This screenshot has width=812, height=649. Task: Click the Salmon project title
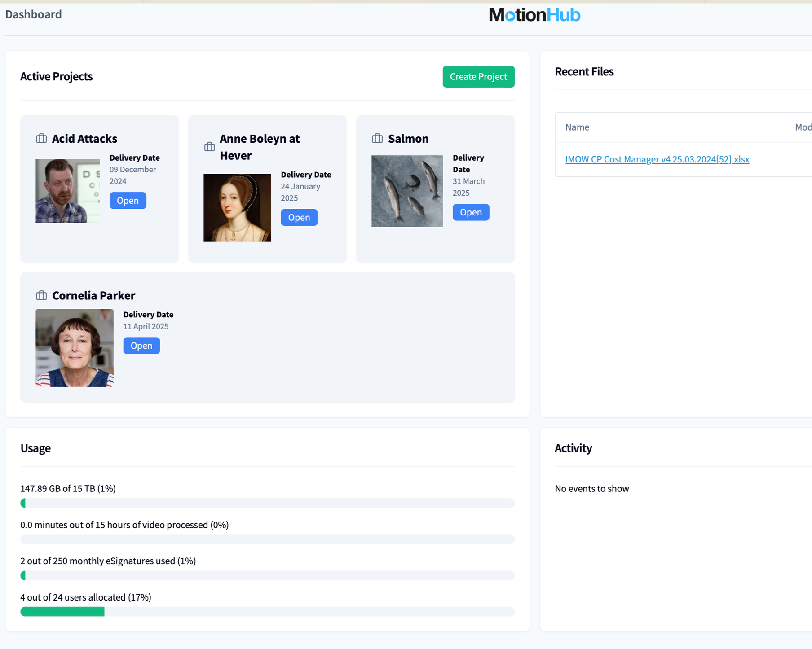[x=408, y=139]
